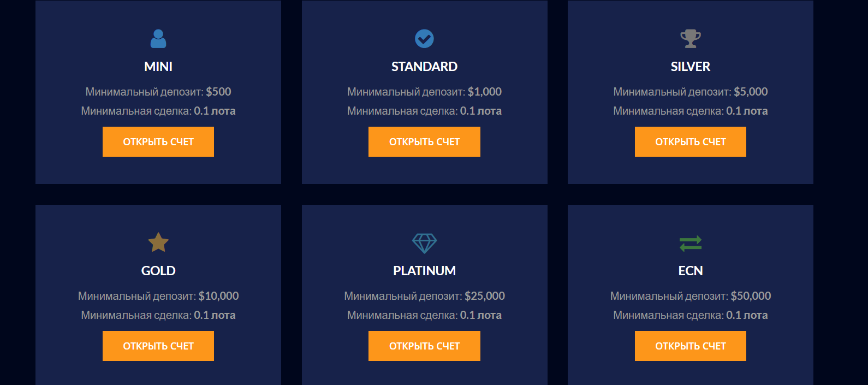Select the STANDARD plan title
Image resolution: width=868 pixels, height=385 pixels.
point(424,67)
